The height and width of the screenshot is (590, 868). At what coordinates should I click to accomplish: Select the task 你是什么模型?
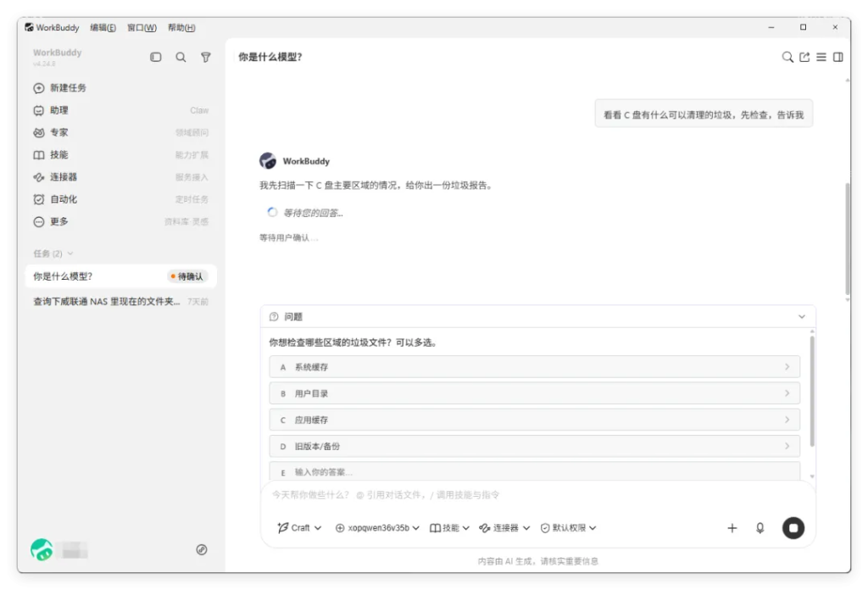click(x=120, y=276)
